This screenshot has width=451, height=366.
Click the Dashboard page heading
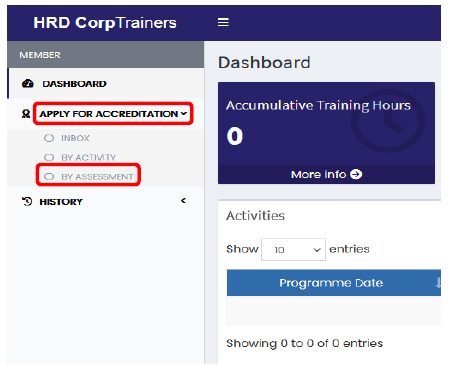click(264, 63)
